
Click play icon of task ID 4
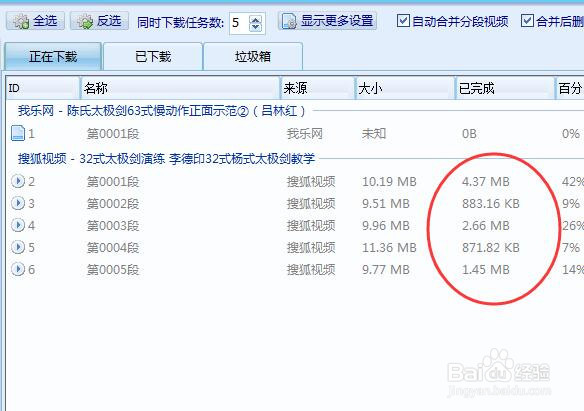point(18,225)
